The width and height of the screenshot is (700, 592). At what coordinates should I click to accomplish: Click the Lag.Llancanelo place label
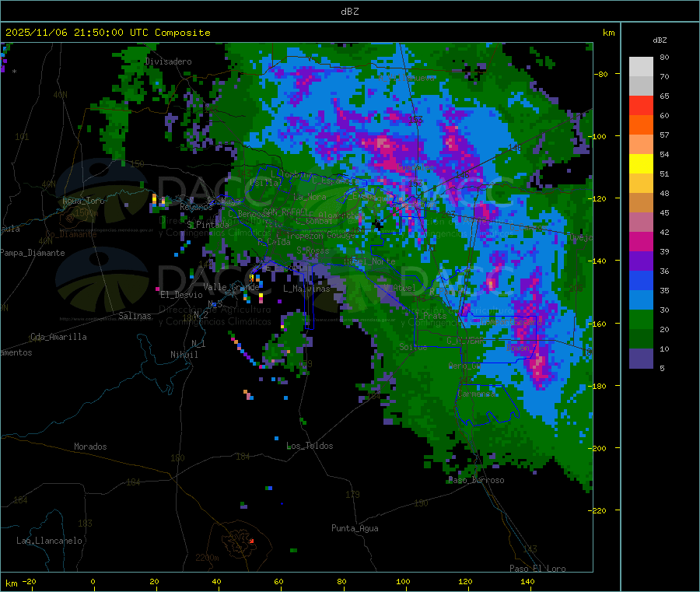click(x=49, y=541)
